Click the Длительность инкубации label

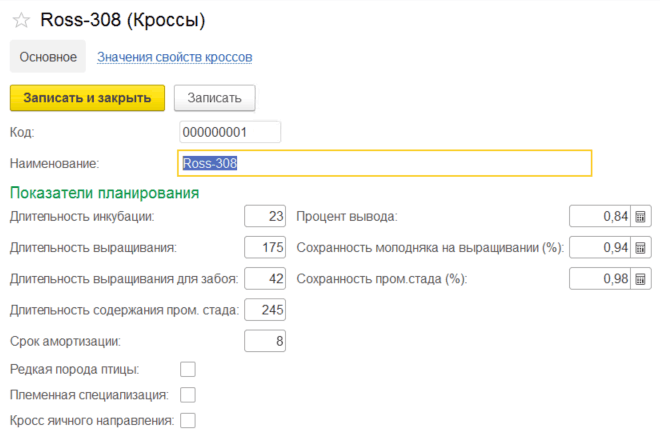click(x=82, y=216)
